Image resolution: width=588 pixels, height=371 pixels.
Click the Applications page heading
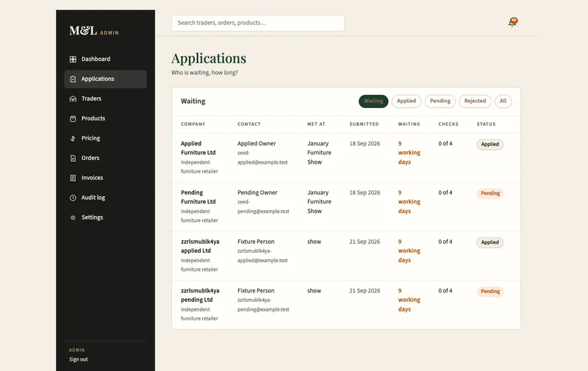tap(209, 59)
